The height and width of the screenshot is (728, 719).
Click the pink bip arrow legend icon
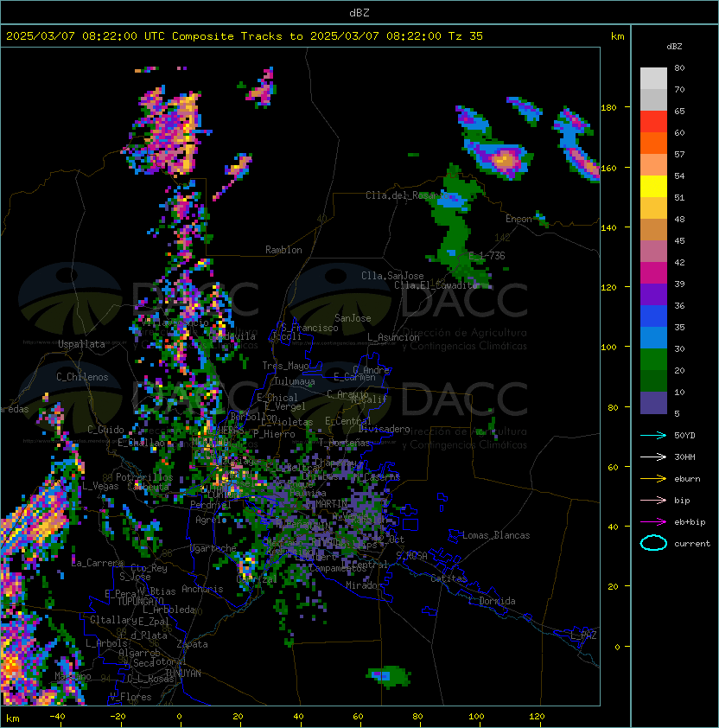[x=653, y=500]
